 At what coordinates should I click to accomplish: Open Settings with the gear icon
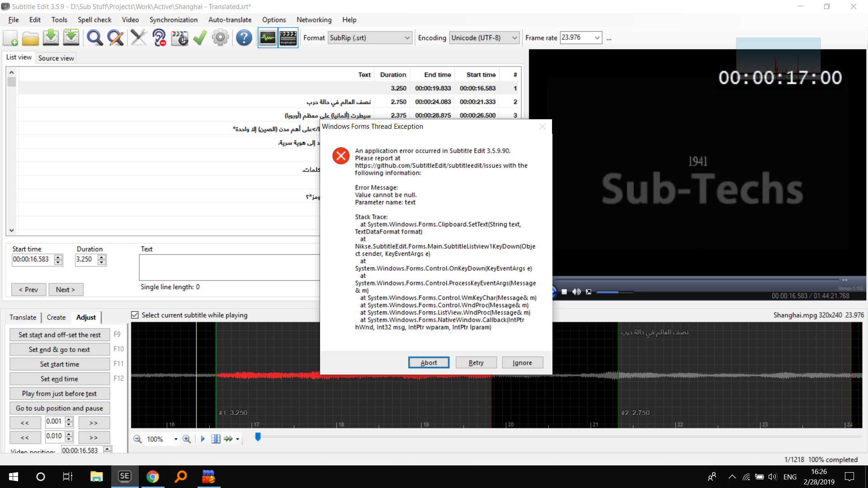pos(220,38)
